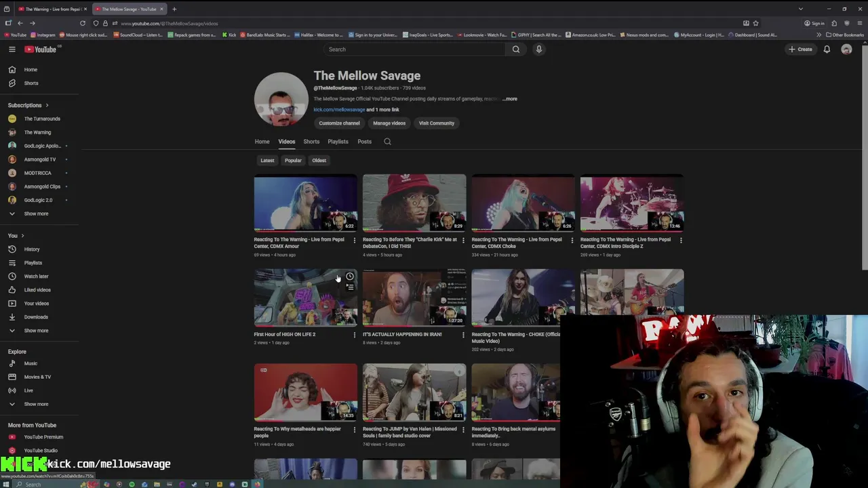Click the Create button

pos(800,49)
